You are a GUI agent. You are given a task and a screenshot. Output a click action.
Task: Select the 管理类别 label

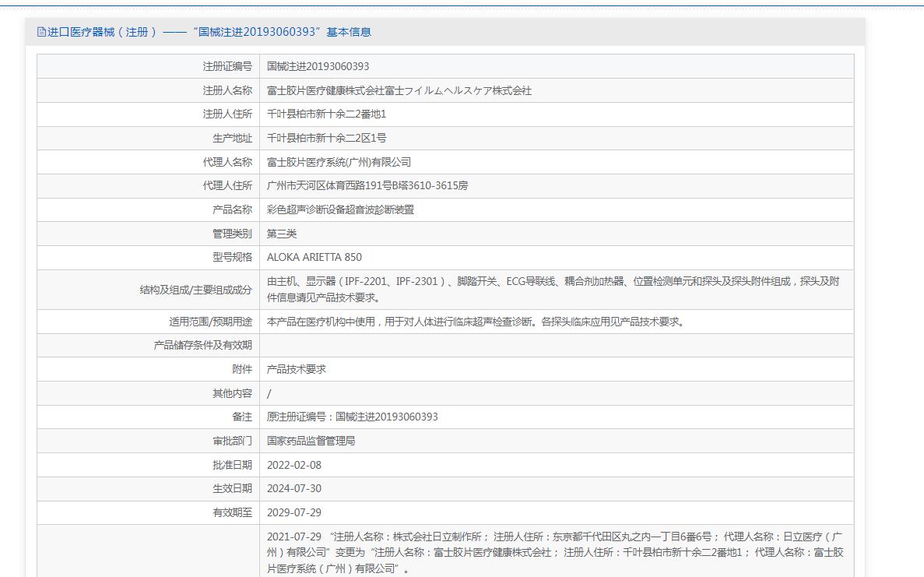pos(232,234)
